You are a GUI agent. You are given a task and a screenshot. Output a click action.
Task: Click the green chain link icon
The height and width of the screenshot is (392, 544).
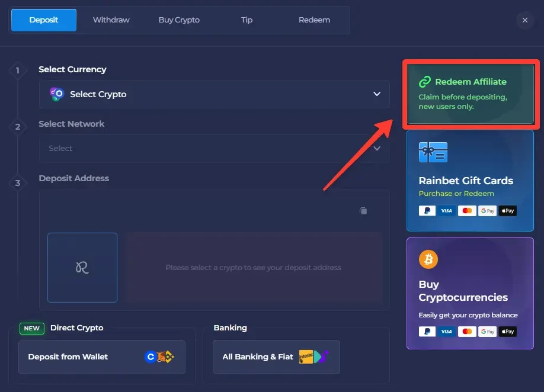tap(425, 82)
